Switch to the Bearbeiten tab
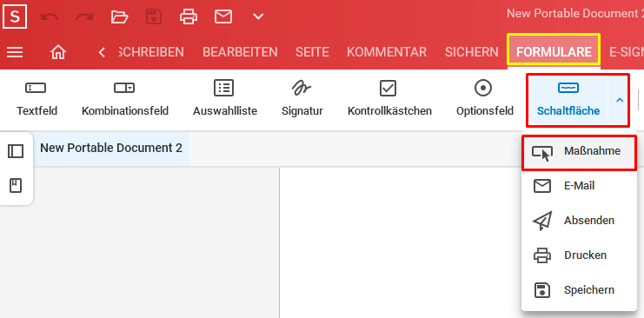 coord(240,52)
